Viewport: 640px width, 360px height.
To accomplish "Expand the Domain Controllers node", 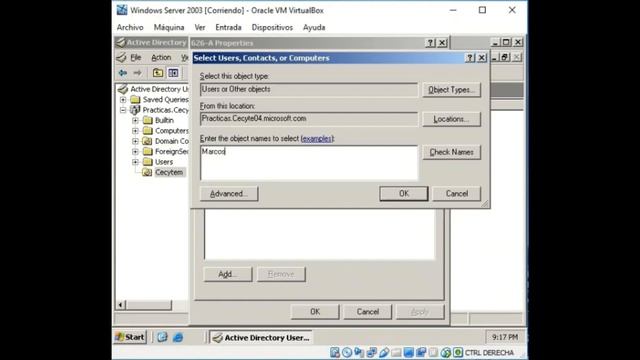I will 136,141.
